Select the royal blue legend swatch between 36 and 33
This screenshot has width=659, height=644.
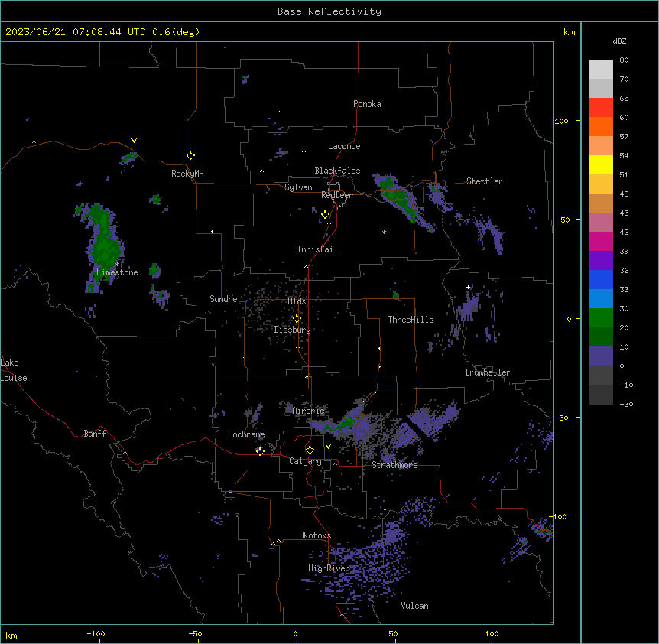point(601,279)
